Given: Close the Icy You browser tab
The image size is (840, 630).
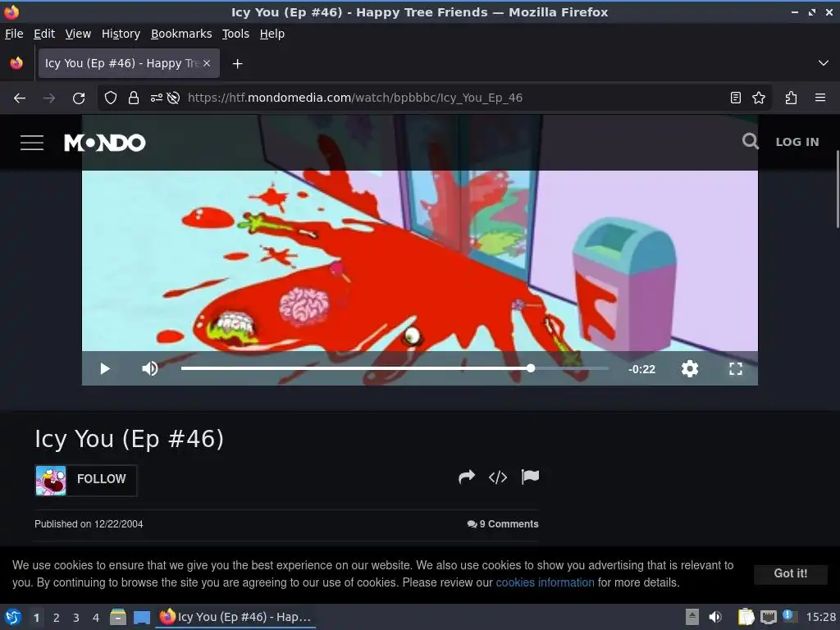Looking at the screenshot, I should click(x=207, y=63).
